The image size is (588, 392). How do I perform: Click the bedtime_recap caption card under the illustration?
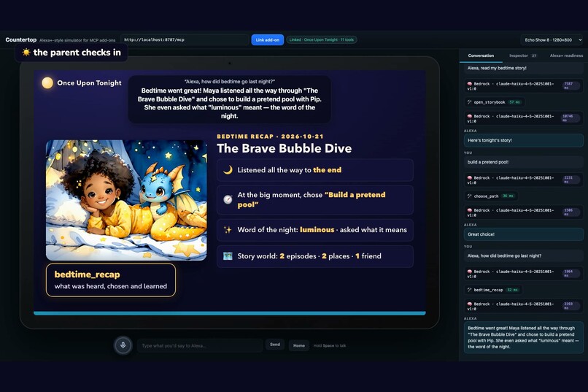tap(111, 280)
